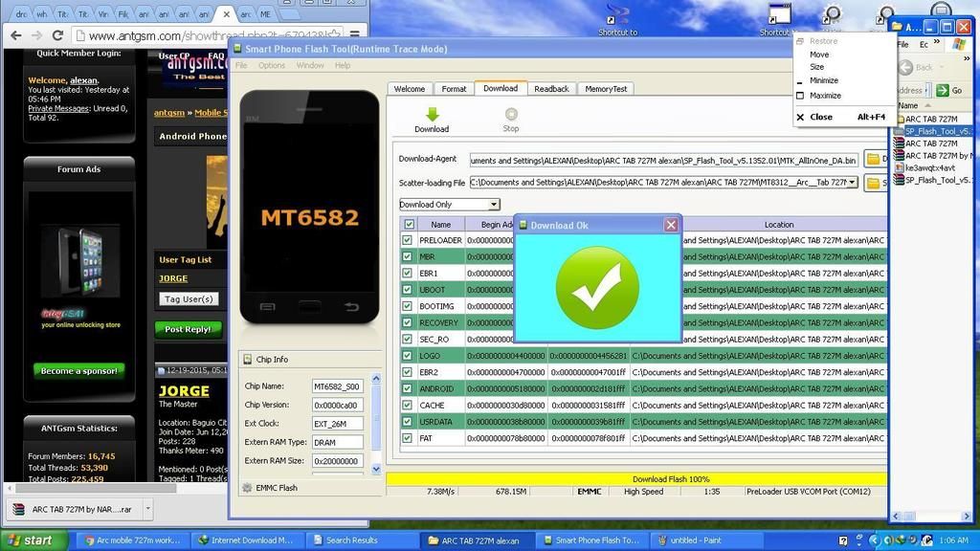Click the Back button in the Explorer window
Viewport: 980px width, 551px height.
[x=916, y=68]
